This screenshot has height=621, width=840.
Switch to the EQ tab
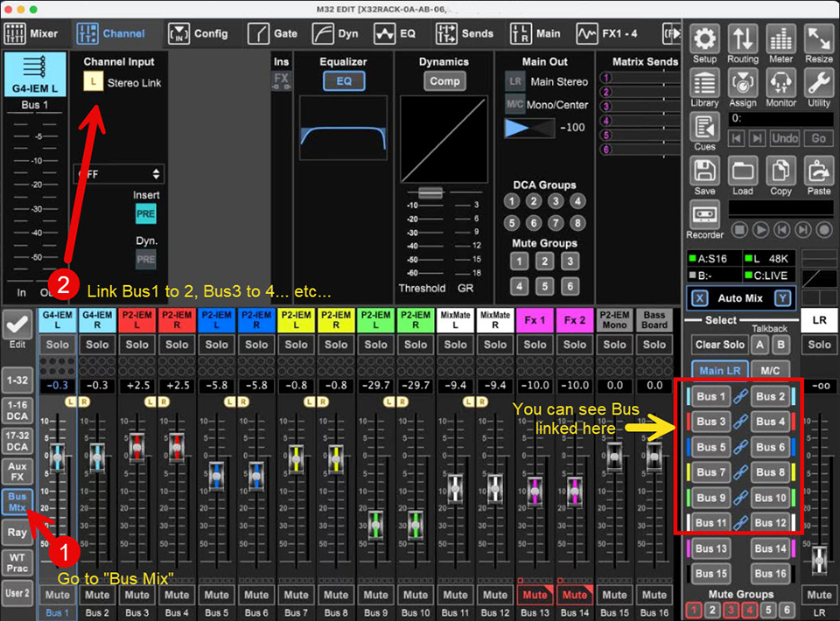point(395,34)
